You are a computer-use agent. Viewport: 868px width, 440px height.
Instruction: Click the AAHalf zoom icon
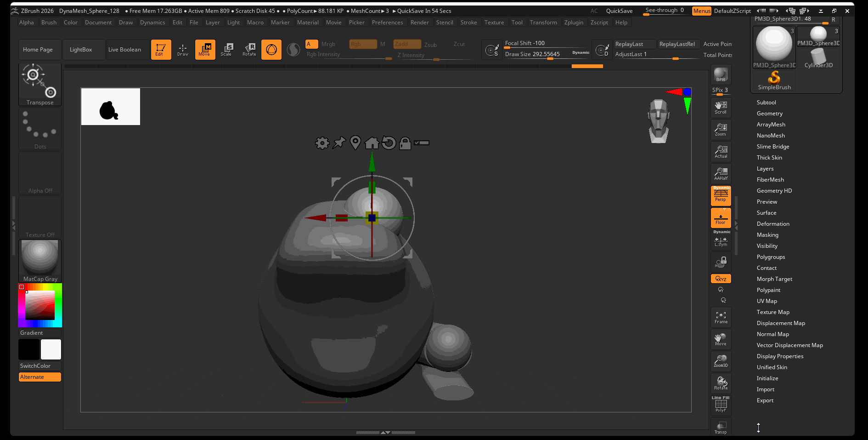pos(721,174)
